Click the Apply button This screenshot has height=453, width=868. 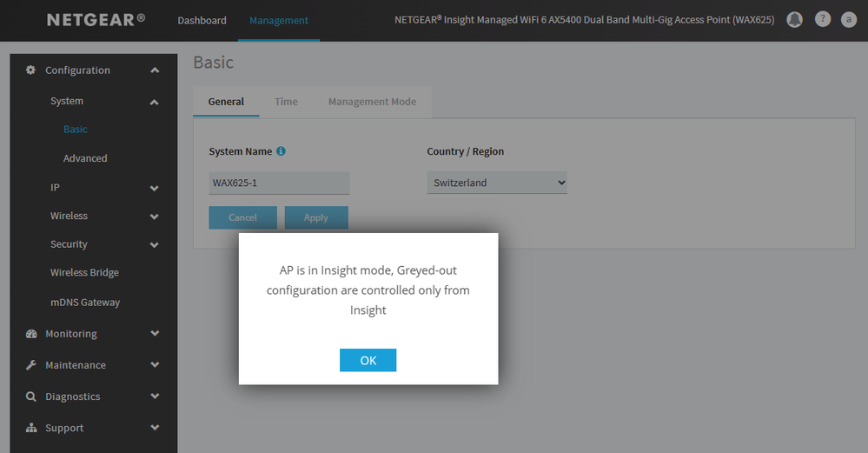(316, 217)
